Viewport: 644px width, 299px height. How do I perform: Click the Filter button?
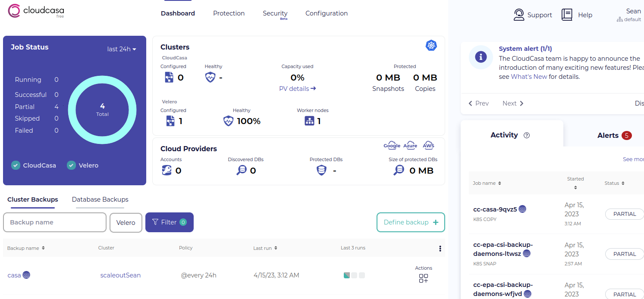pos(170,222)
